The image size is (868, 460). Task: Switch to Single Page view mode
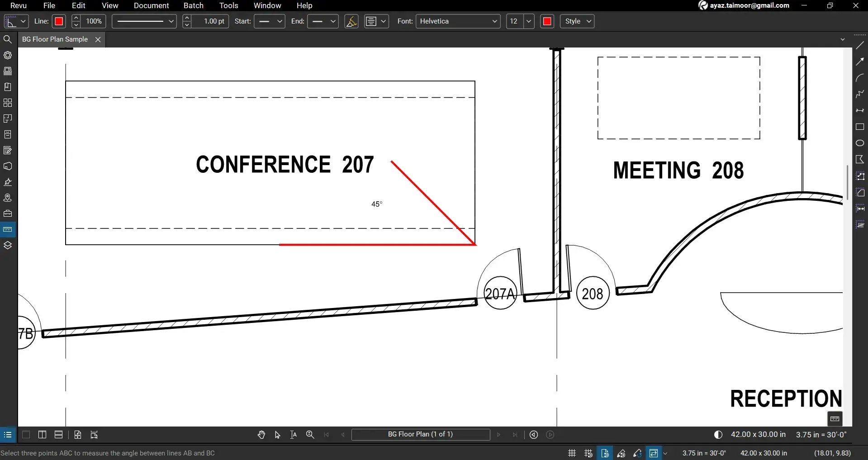point(26,435)
